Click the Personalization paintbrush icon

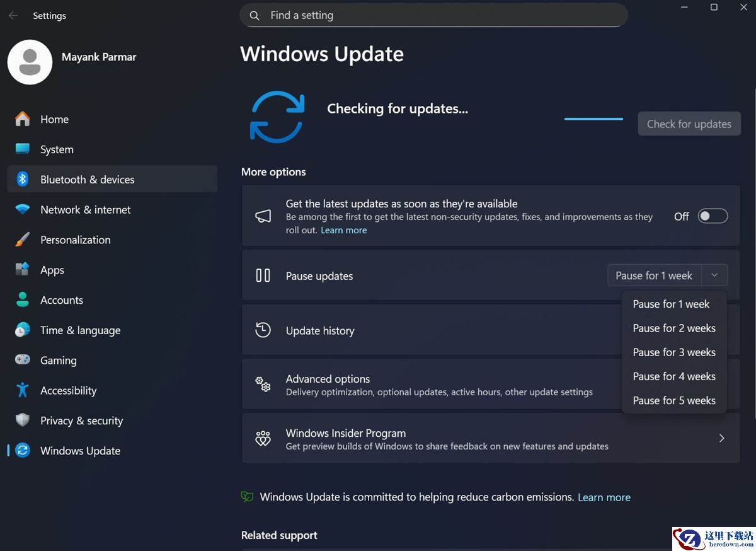click(x=23, y=240)
